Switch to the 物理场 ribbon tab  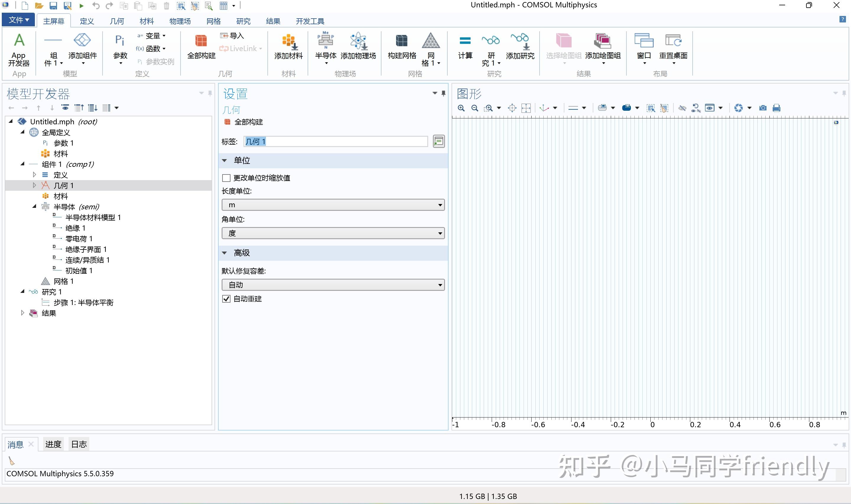pos(180,21)
